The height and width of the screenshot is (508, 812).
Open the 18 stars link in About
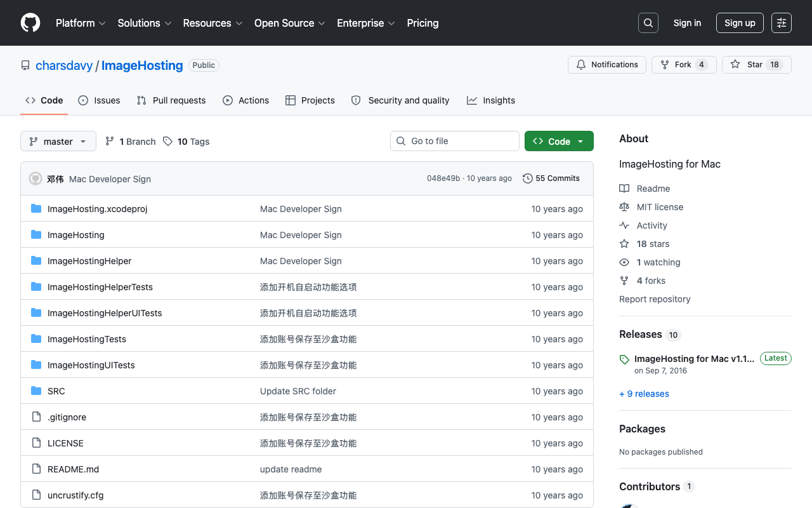pyautogui.click(x=653, y=244)
